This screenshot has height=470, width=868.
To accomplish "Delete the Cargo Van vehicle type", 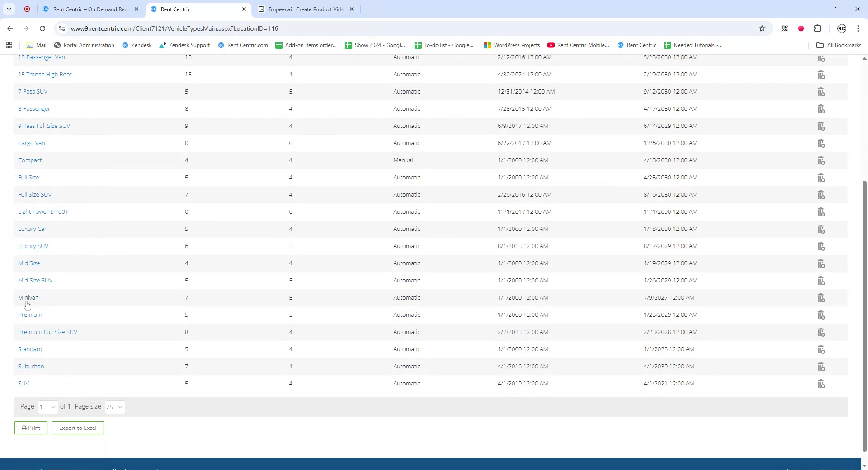I will pos(821,143).
